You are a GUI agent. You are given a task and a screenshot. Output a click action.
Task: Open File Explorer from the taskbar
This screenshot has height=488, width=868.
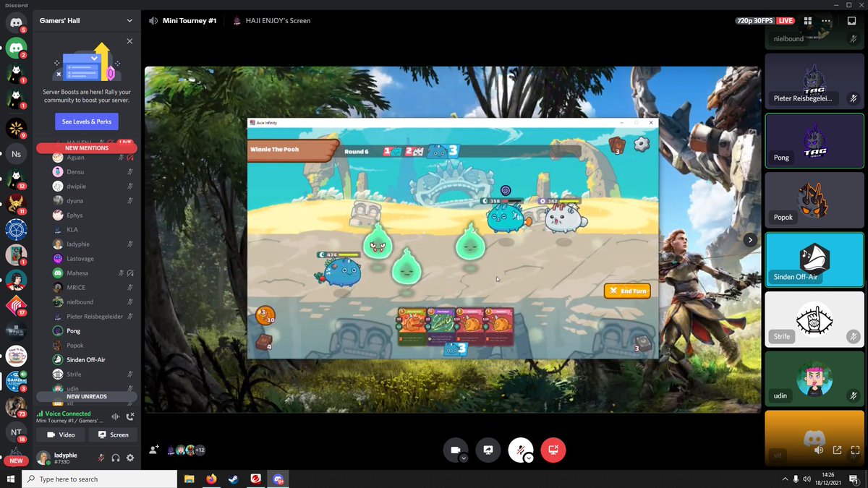point(190,479)
